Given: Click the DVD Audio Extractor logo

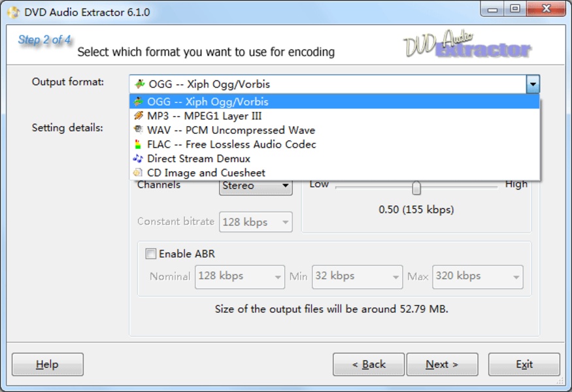Looking at the screenshot, I should point(467,44).
